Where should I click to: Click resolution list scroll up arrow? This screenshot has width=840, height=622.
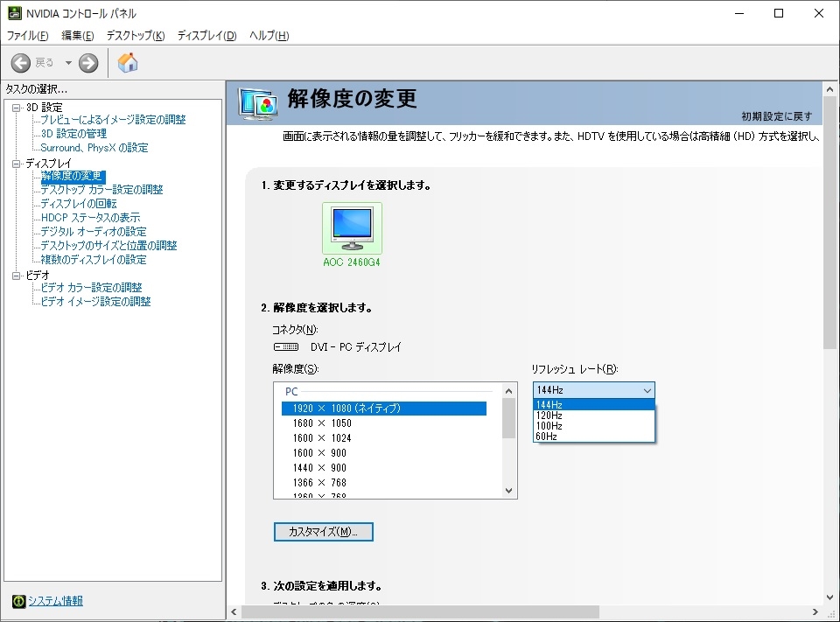pos(509,391)
